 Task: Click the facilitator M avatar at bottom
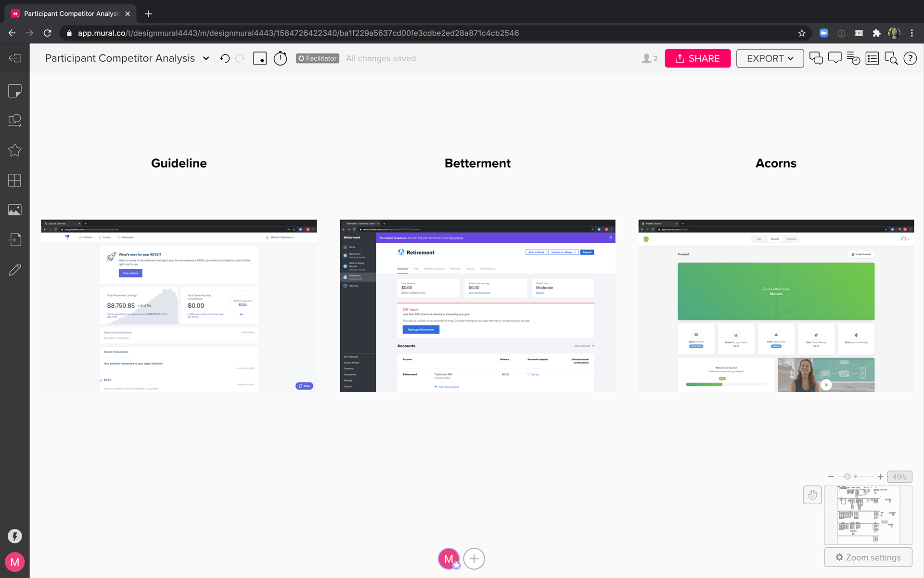pyautogui.click(x=449, y=559)
